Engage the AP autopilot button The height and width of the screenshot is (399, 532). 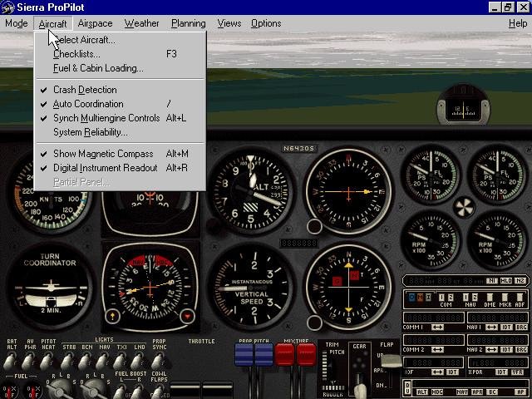pyautogui.click(x=520, y=392)
